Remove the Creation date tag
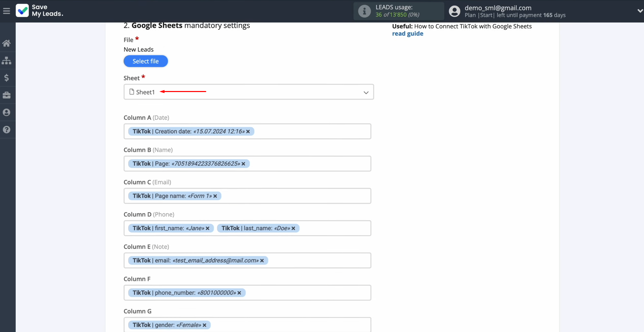644x332 pixels. click(x=248, y=132)
